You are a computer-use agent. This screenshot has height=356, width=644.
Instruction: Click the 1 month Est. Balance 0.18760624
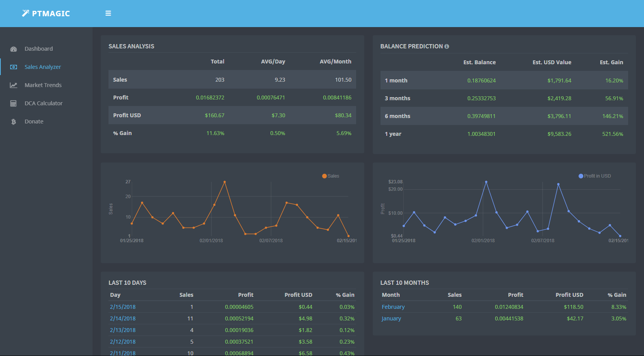pos(482,80)
